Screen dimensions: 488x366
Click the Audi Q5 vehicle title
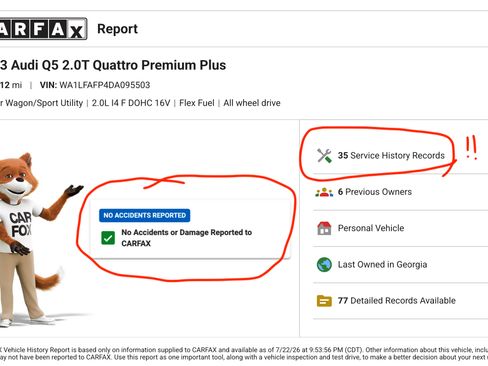[113, 65]
